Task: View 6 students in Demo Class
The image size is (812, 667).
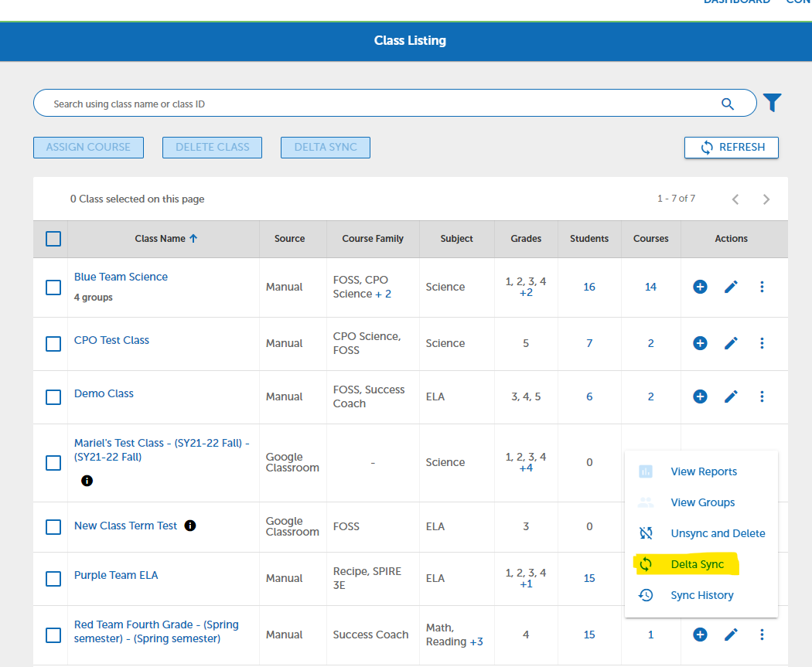Action: [x=589, y=396]
